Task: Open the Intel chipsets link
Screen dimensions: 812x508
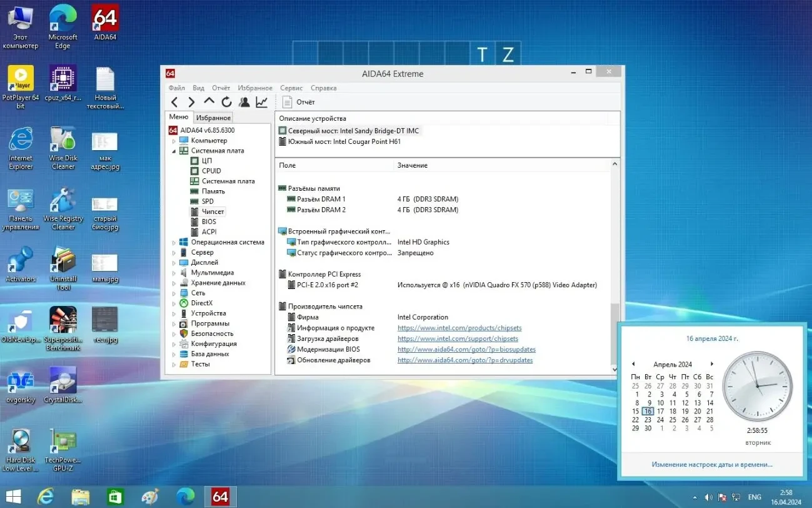Action: pyautogui.click(x=459, y=327)
